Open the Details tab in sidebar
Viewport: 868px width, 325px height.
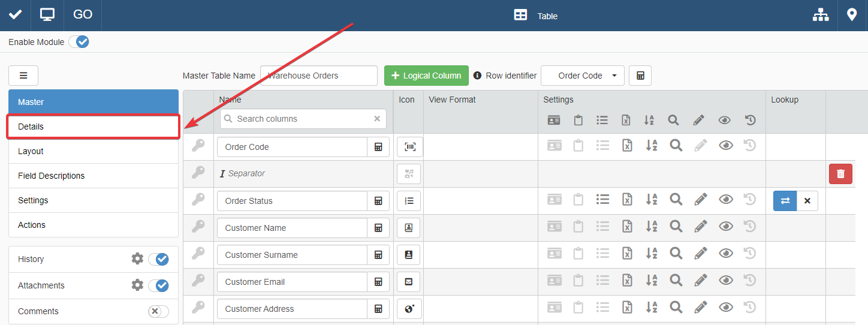93,127
